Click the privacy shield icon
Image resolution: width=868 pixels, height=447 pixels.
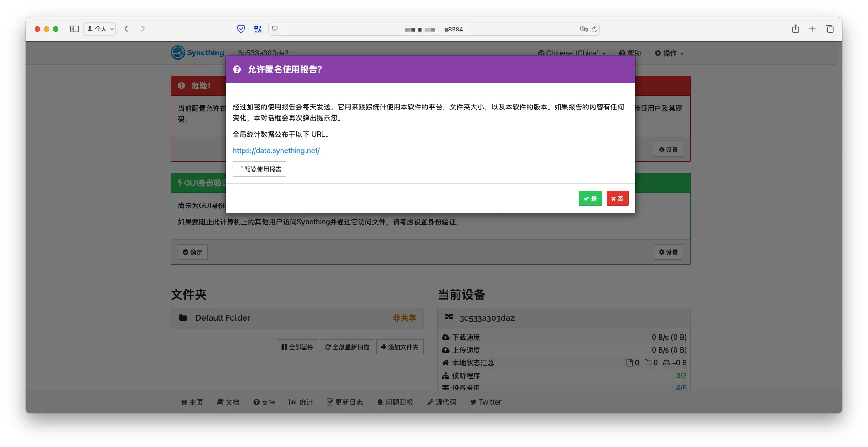point(241,29)
